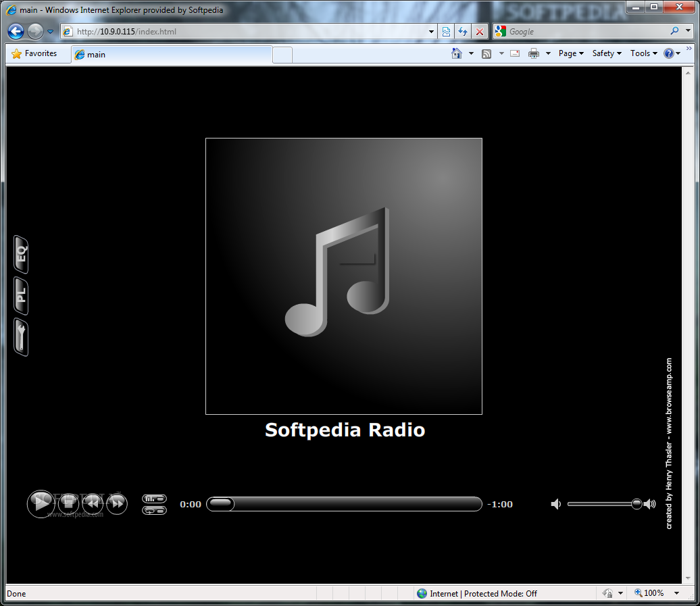Click the track seek bar
700x606 pixels.
point(344,504)
